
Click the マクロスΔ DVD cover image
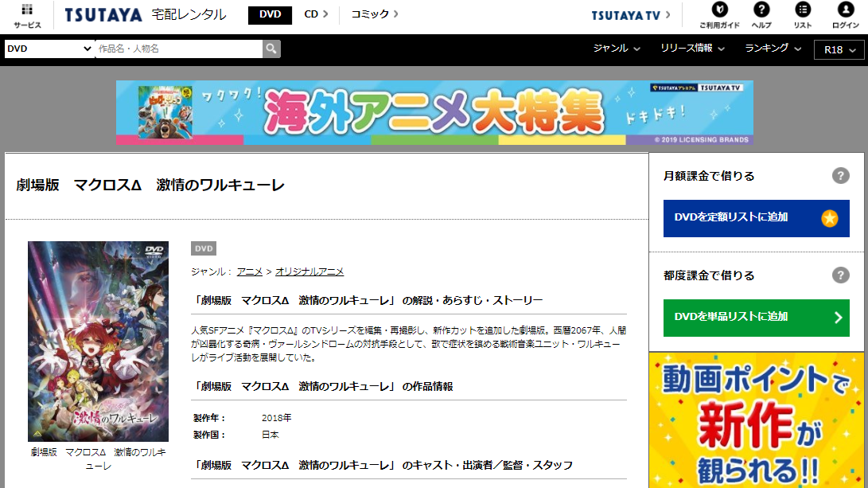pyautogui.click(x=98, y=342)
